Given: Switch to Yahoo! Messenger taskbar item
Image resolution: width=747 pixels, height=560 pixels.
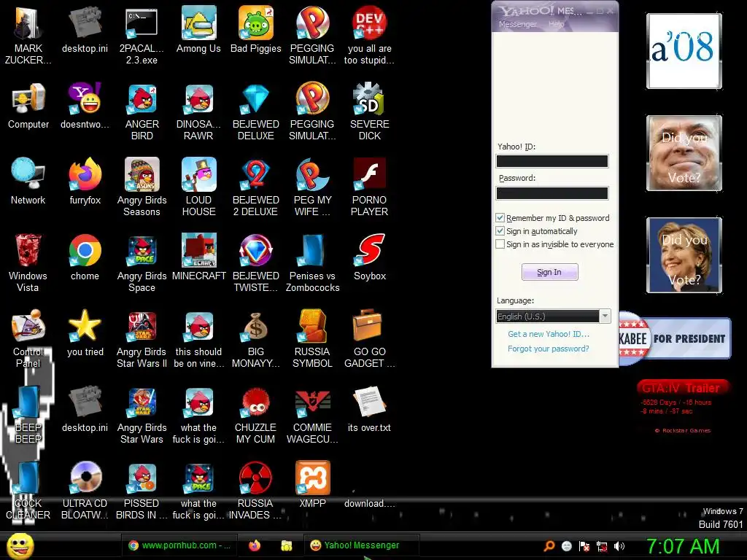Looking at the screenshot, I should click(x=362, y=545).
